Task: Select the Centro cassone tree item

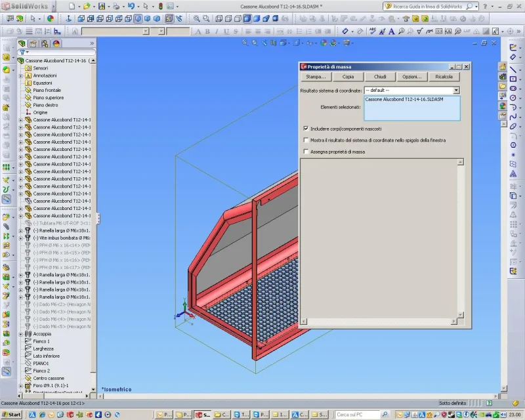Action: pos(49,379)
